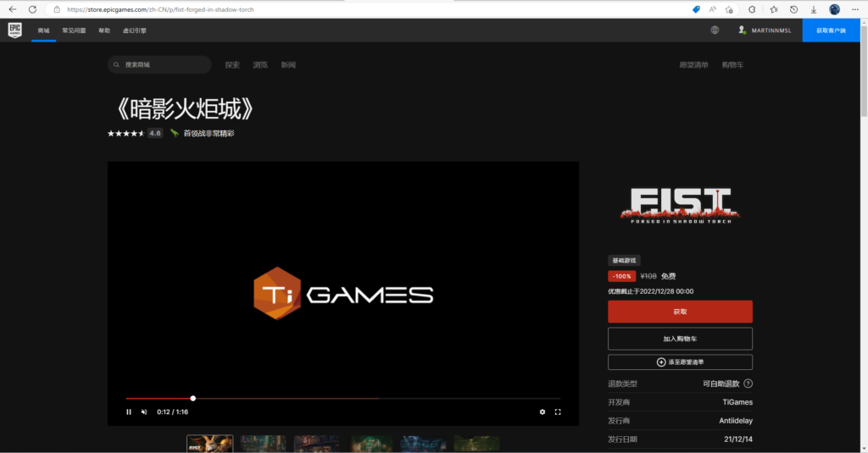Open the 常见问题 menu item
Screen dimensions: 868x453
click(74, 30)
